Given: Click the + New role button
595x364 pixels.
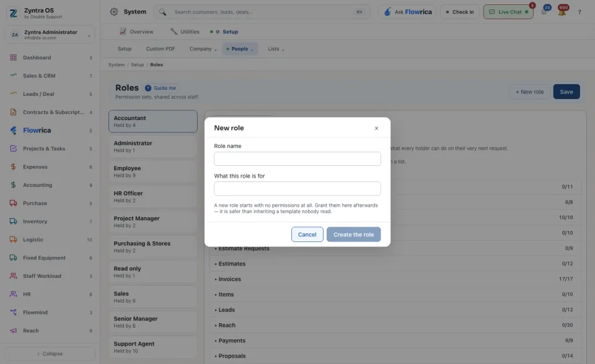Looking at the screenshot, I should tap(529, 92).
